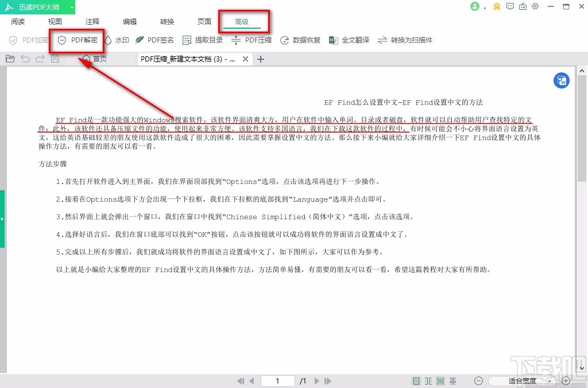
Task: Click the page number input field
Action: coord(277,381)
